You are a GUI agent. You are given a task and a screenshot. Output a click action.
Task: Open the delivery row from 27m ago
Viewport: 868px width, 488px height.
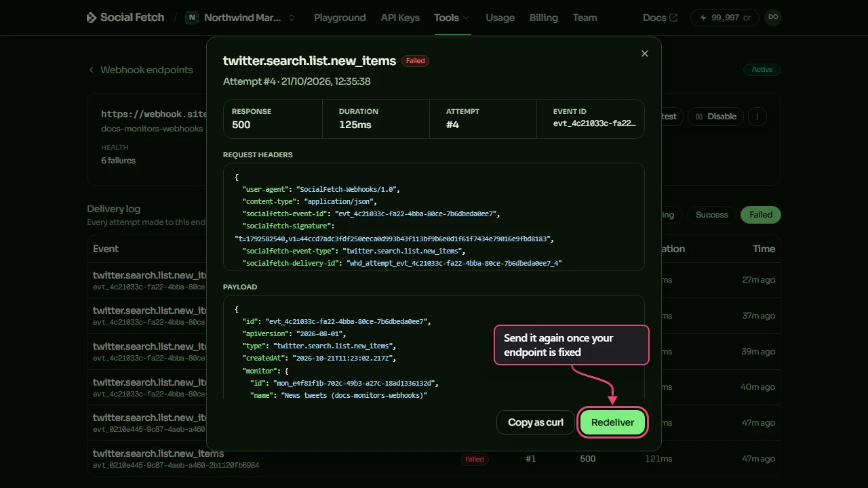tap(434, 280)
